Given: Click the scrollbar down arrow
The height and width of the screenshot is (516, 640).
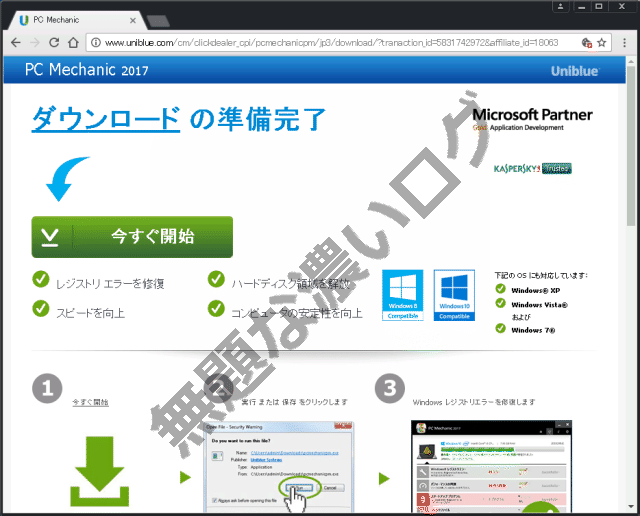Looking at the screenshot, I should pos(631,507).
